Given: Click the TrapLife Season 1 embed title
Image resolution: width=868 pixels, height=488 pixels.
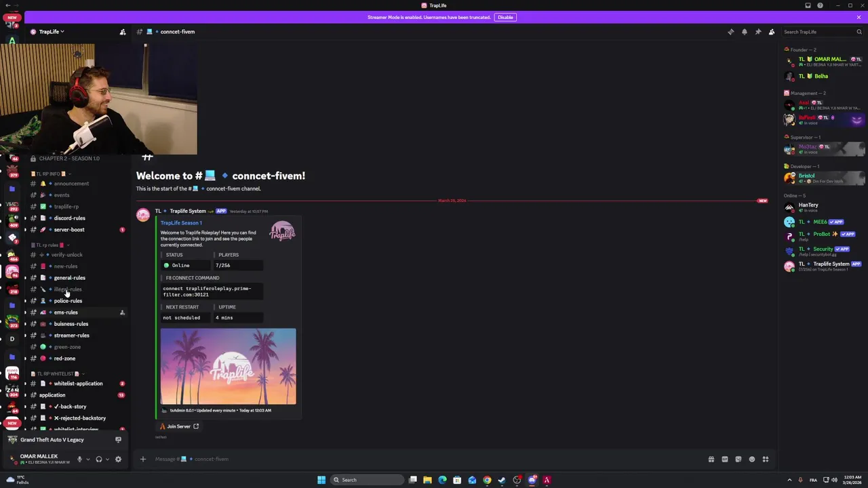Looking at the screenshot, I should (181, 223).
